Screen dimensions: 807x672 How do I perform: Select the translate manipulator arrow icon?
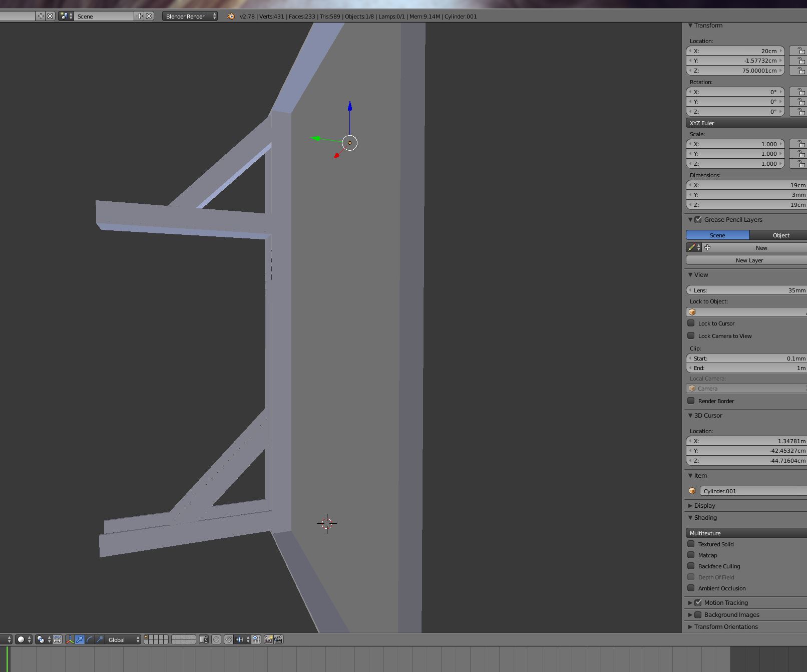point(80,639)
